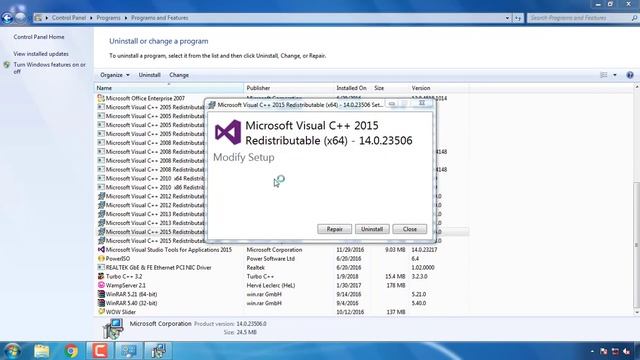Image resolution: width=640 pixels, height=360 pixels.
Task: Click the change view icon
Action: pyautogui.click(x=604, y=75)
